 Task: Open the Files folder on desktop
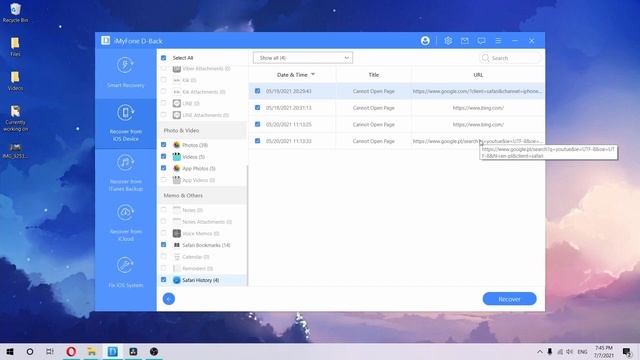15,46
